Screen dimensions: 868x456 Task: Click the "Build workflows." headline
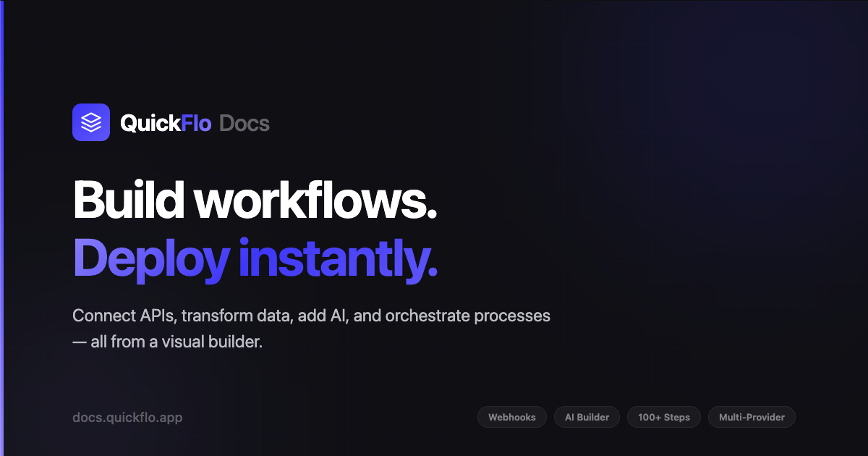(255, 199)
